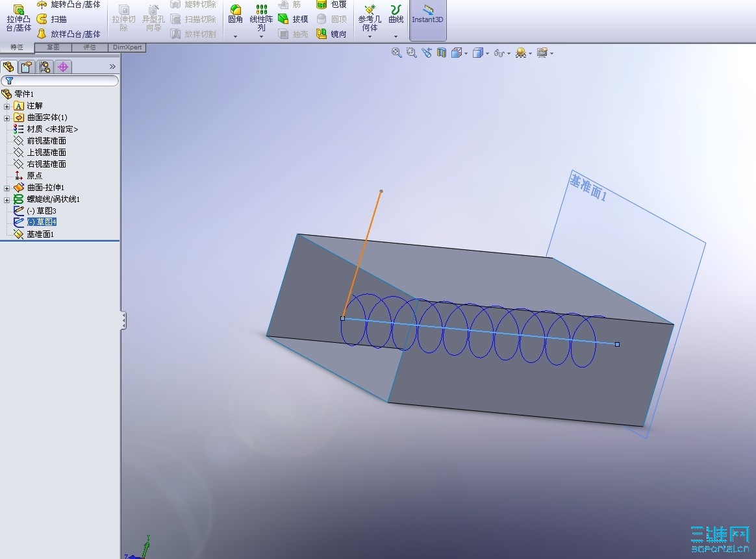Click the Previous View icon

pos(427,53)
